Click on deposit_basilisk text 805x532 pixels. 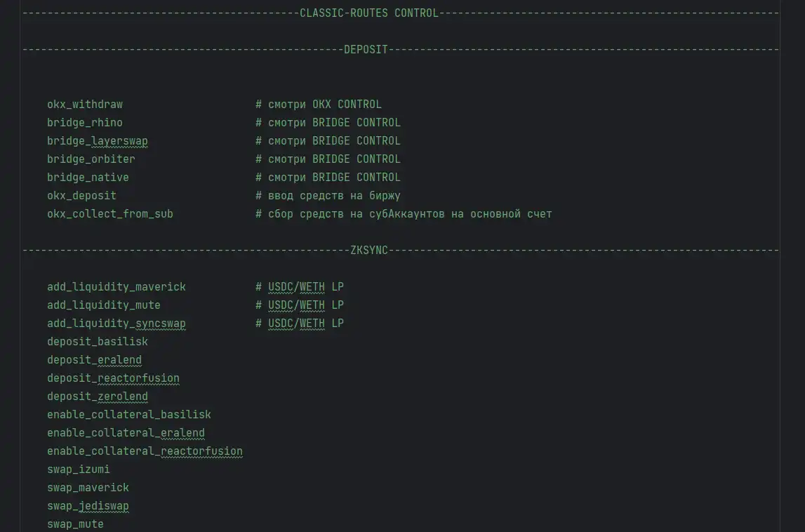tap(98, 342)
